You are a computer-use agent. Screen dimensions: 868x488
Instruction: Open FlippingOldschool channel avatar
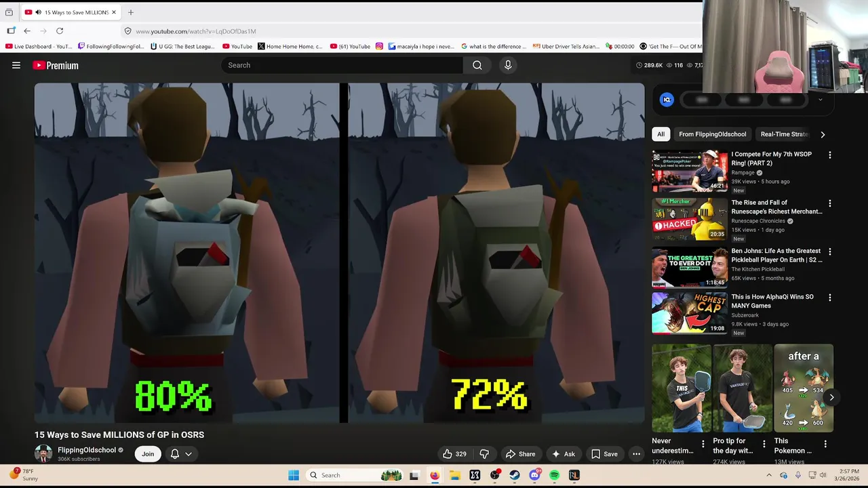click(43, 453)
